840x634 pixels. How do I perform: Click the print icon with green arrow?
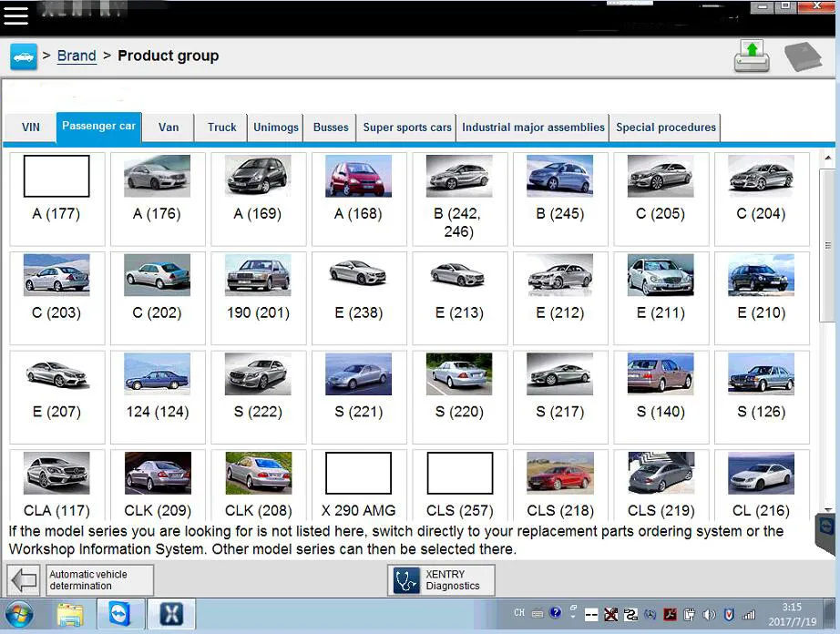point(752,56)
